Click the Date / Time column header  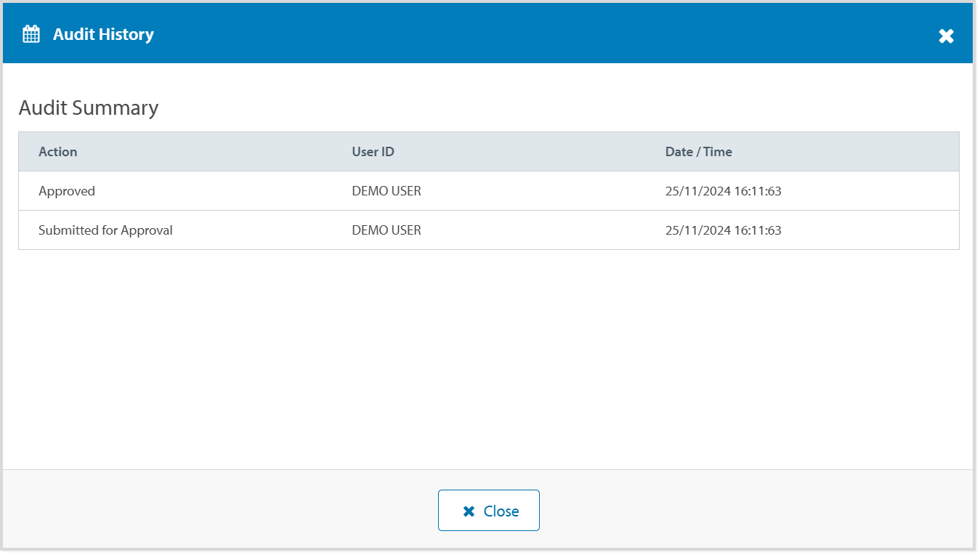point(698,152)
